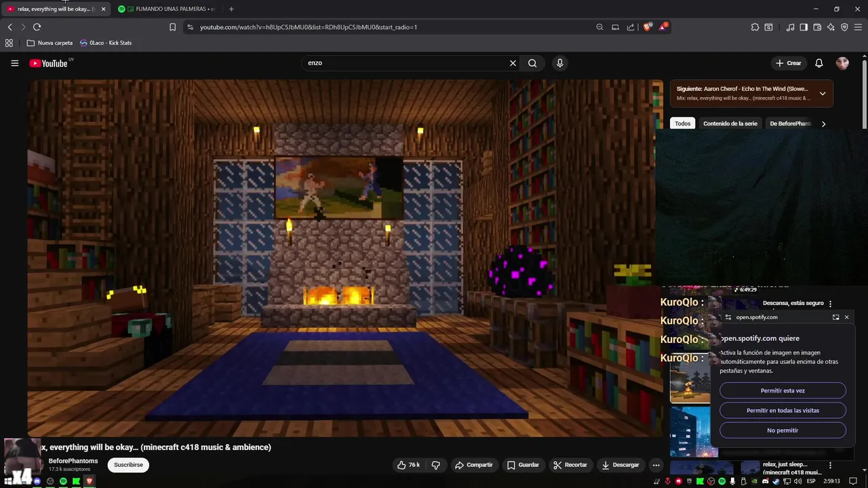Click 'No permitir' in Spotify prompt
Screen dimensions: 868x488
[x=783, y=430]
